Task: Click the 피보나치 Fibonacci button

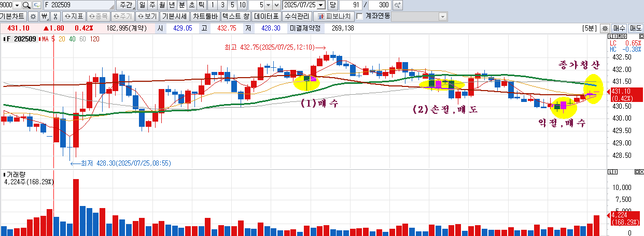Action: point(333,16)
